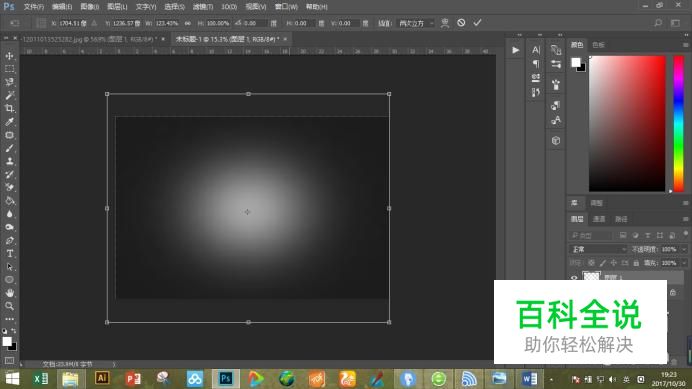
Task: Open the Actions play panel icon
Action: point(515,50)
